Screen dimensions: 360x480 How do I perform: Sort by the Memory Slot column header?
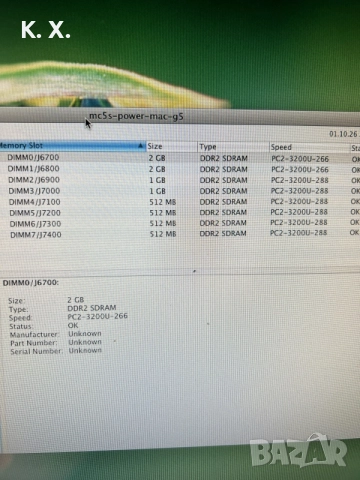(72, 146)
